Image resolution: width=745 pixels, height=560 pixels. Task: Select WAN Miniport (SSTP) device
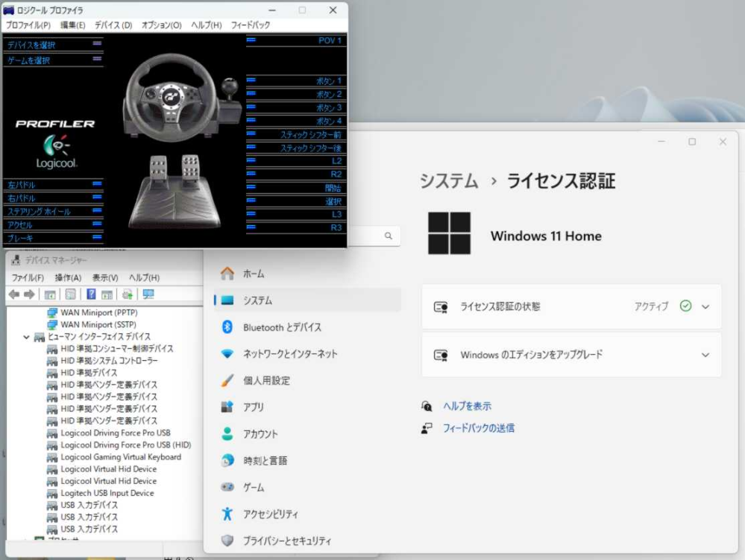coord(98,324)
